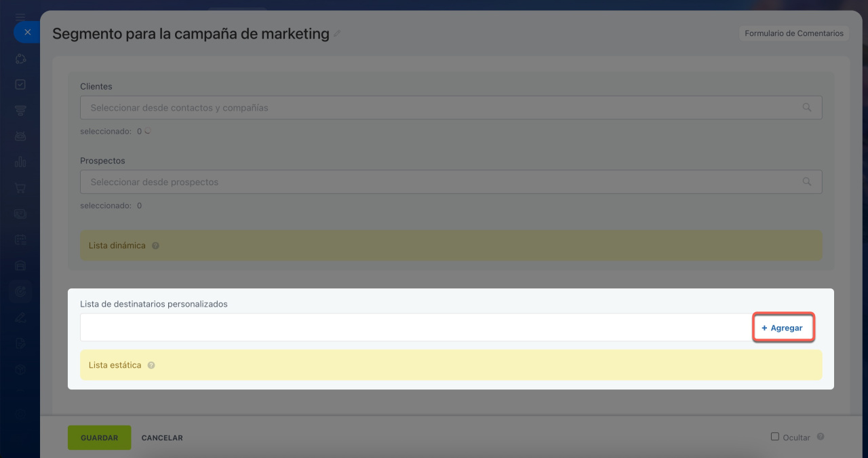The height and width of the screenshot is (458, 868).
Task: Show help for Lista dinámica
Action: click(x=155, y=246)
